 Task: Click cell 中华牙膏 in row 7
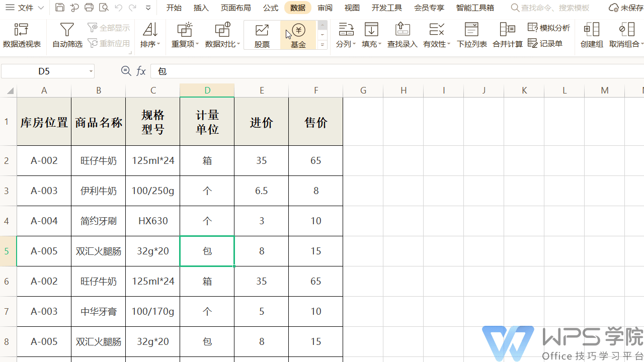click(x=99, y=311)
